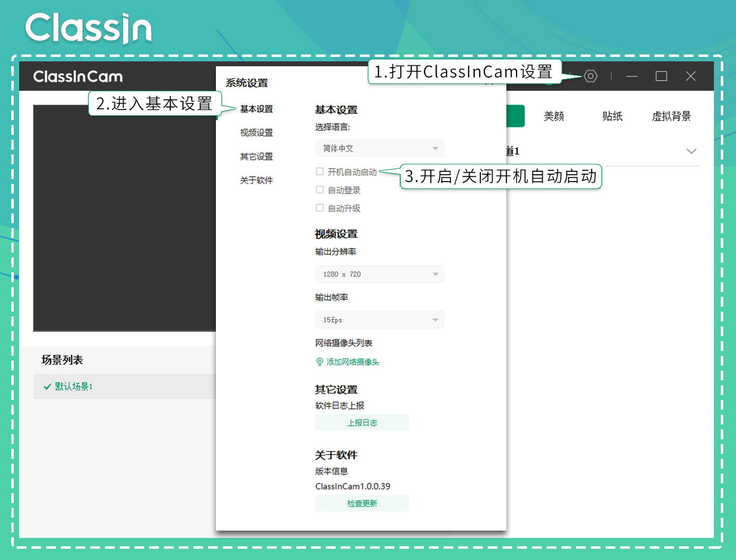
Task: Select 视频设置 in settings sidebar
Action: [256, 133]
